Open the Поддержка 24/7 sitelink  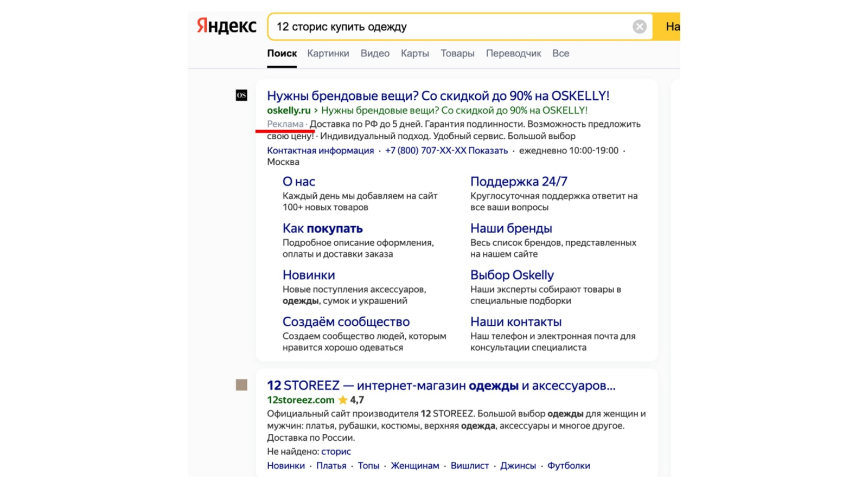click(519, 182)
